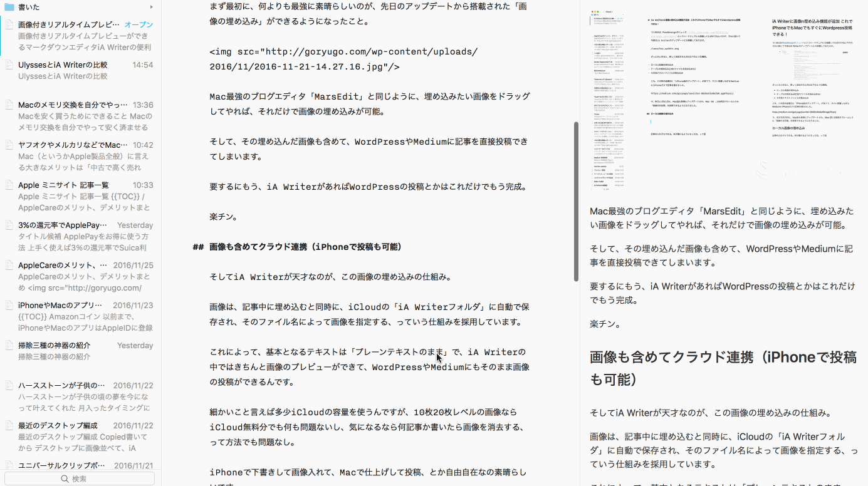868x486 pixels.
Task: Select the 最近のデスクトップ編成 document in the list
Action: 75,435
